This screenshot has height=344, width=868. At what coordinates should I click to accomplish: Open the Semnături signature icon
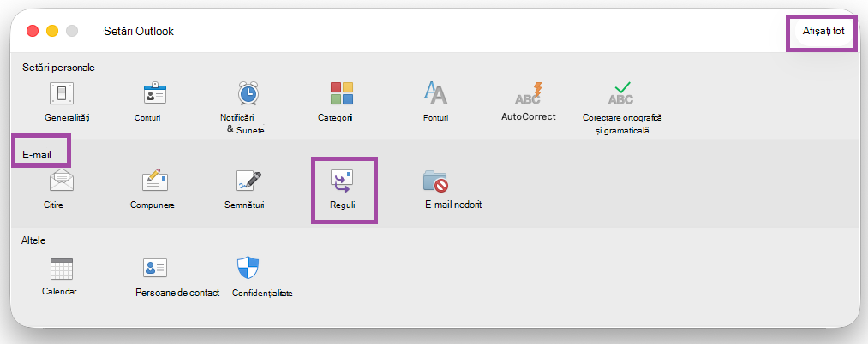click(248, 181)
